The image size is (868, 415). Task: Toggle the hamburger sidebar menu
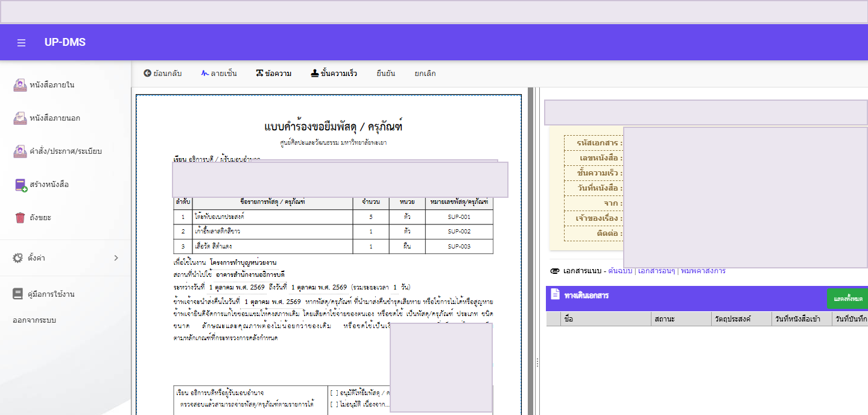click(21, 43)
